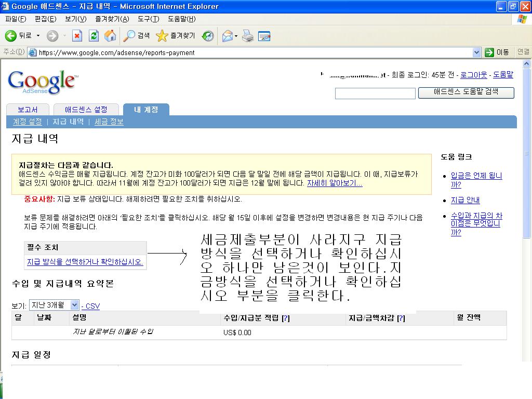Open the 지급 내역 sub-tab
This screenshot has width=532, height=399.
tap(68, 122)
